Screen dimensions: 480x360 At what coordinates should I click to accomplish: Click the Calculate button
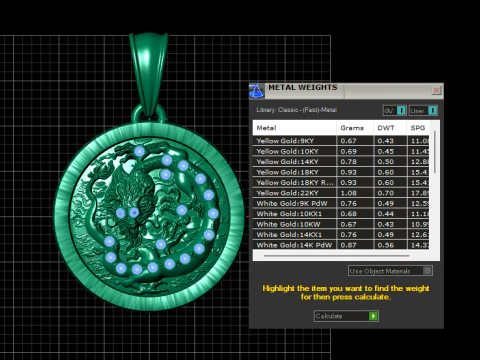tap(346, 316)
